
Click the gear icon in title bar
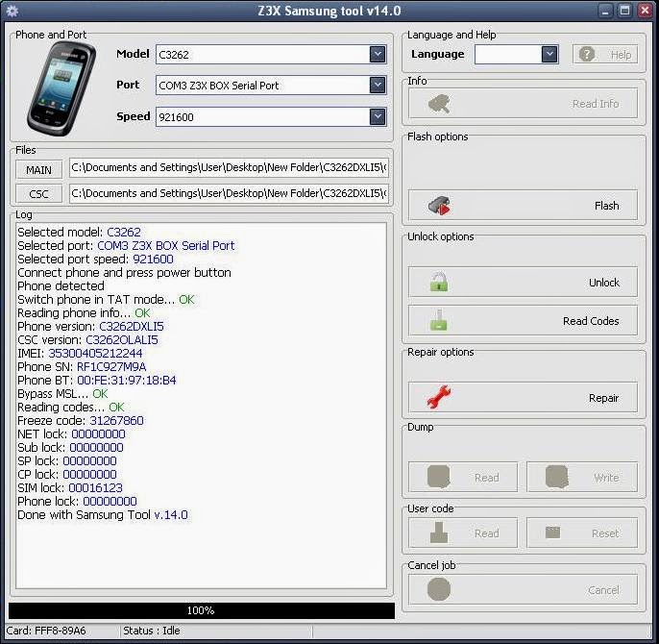[x=12, y=11]
